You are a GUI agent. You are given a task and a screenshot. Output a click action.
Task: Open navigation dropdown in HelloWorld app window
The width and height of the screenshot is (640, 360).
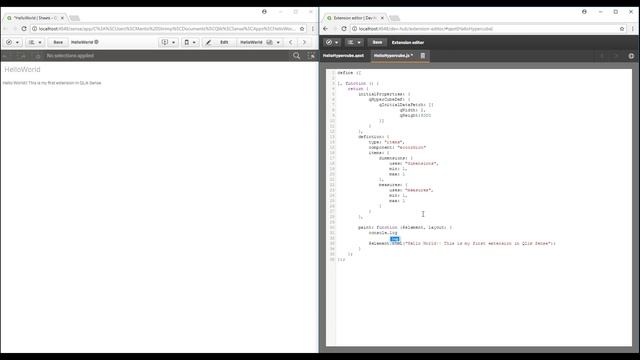12,42
